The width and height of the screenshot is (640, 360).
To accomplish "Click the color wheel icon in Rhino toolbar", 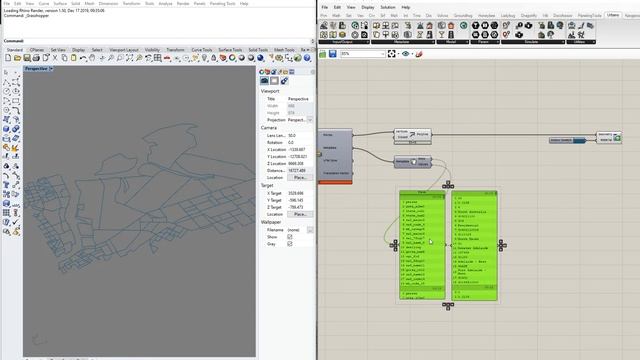I will pyautogui.click(x=232, y=58).
